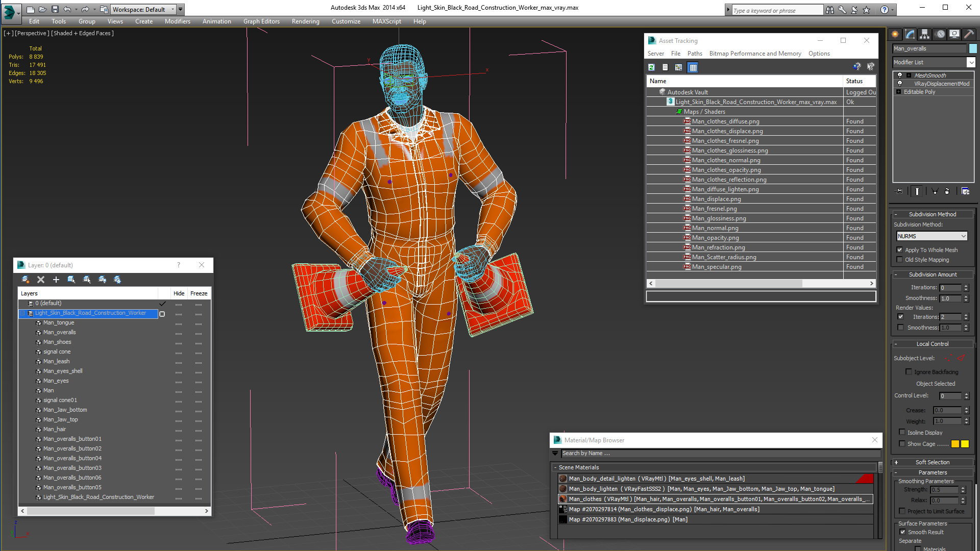Image resolution: width=980 pixels, height=551 pixels.
Task: Open the Workspace: Default dropdown
Action: tap(143, 9)
